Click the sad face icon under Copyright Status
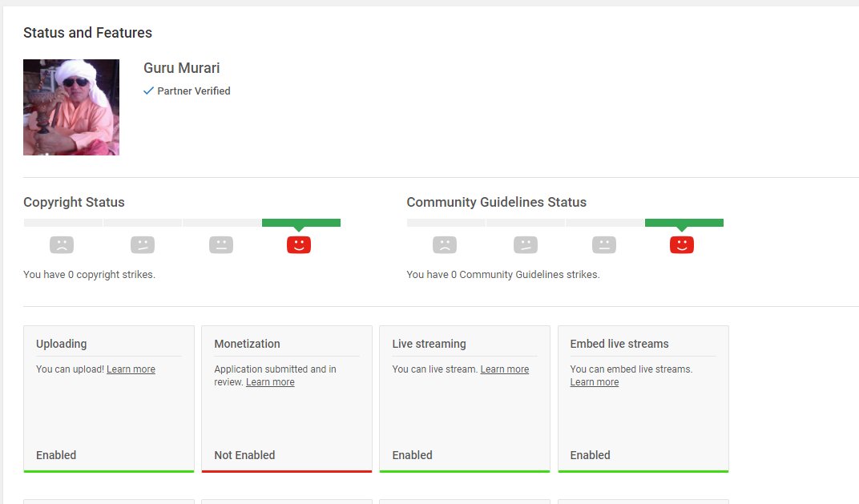859x504 pixels. point(62,245)
